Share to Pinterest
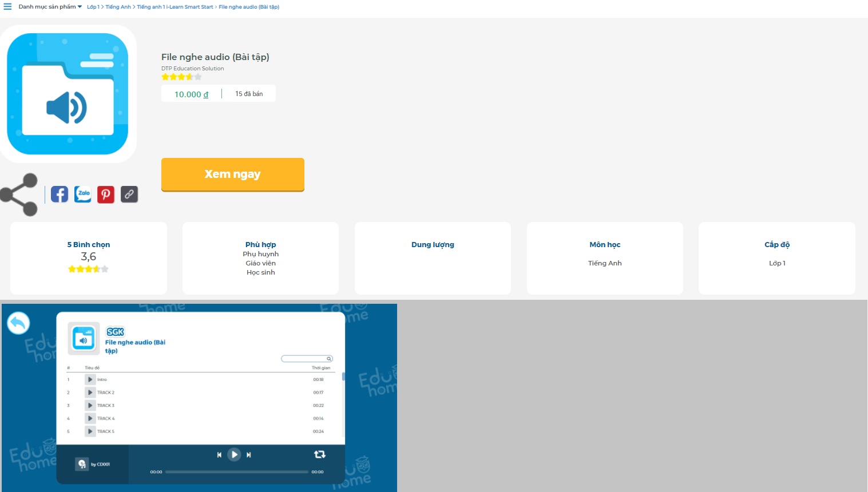The image size is (868, 492). pos(106,195)
